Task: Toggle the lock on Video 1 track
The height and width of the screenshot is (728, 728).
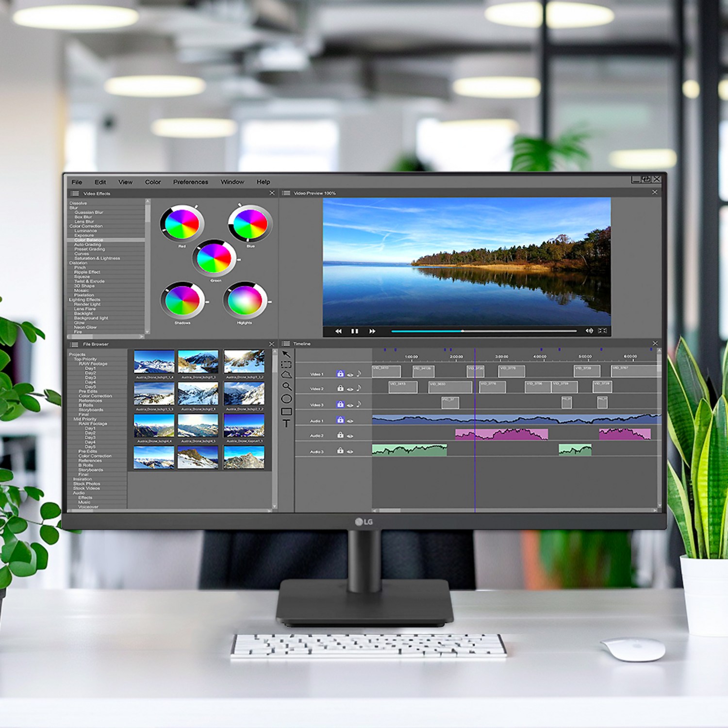Action: coord(340,374)
